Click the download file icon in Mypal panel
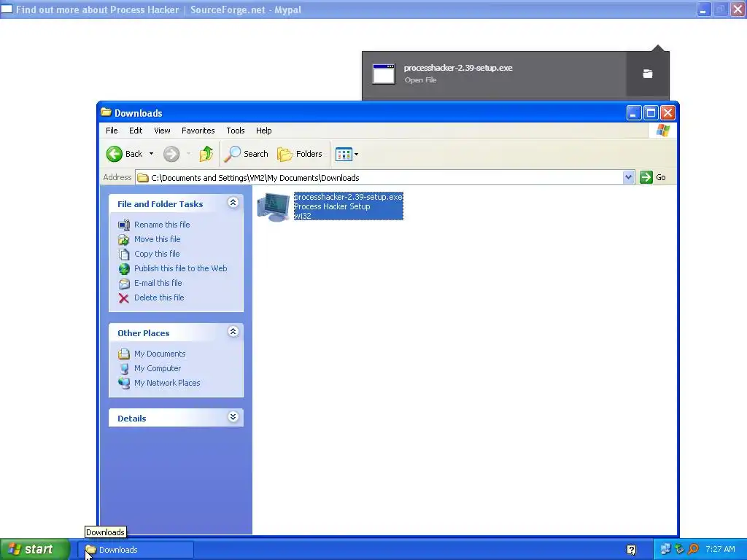 (x=384, y=74)
